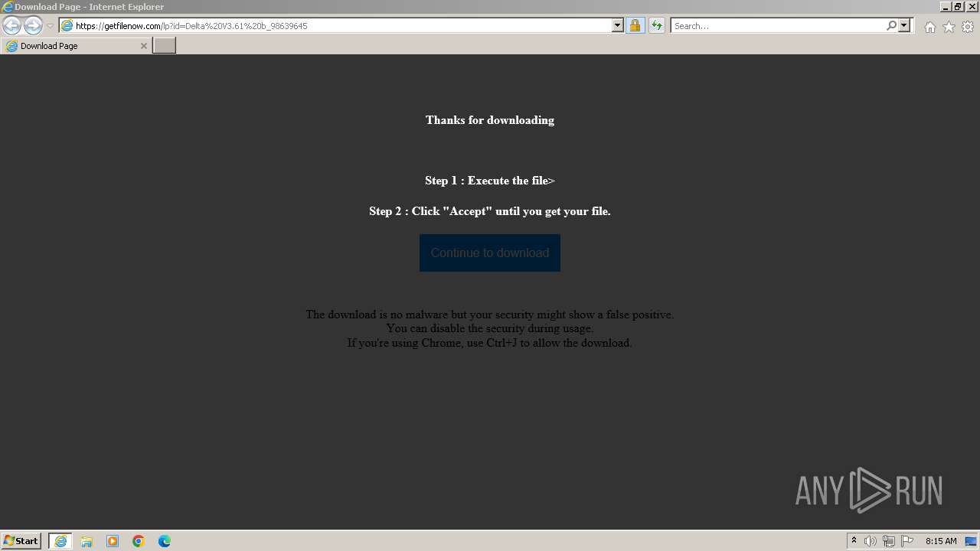Launch Windows Media Player taskbar icon
The width and height of the screenshot is (980, 551).
113,541
